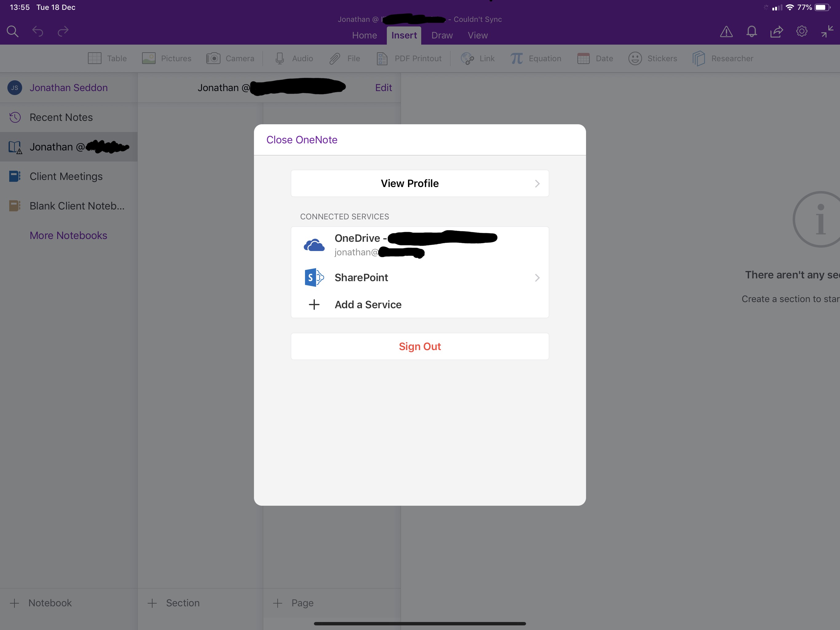This screenshot has height=630, width=840.
Task: Switch to the Draw tab
Action: (442, 35)
